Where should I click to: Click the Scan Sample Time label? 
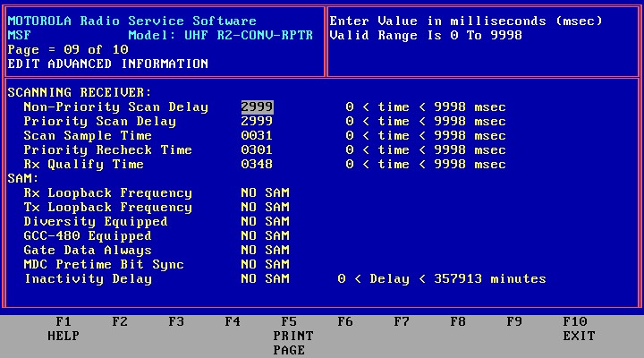tap(88, 136)
